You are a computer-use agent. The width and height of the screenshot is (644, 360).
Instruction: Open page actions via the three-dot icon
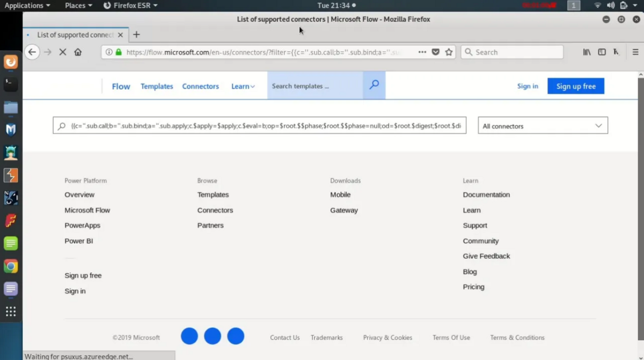pyautogui.click(x=422, y=52)
